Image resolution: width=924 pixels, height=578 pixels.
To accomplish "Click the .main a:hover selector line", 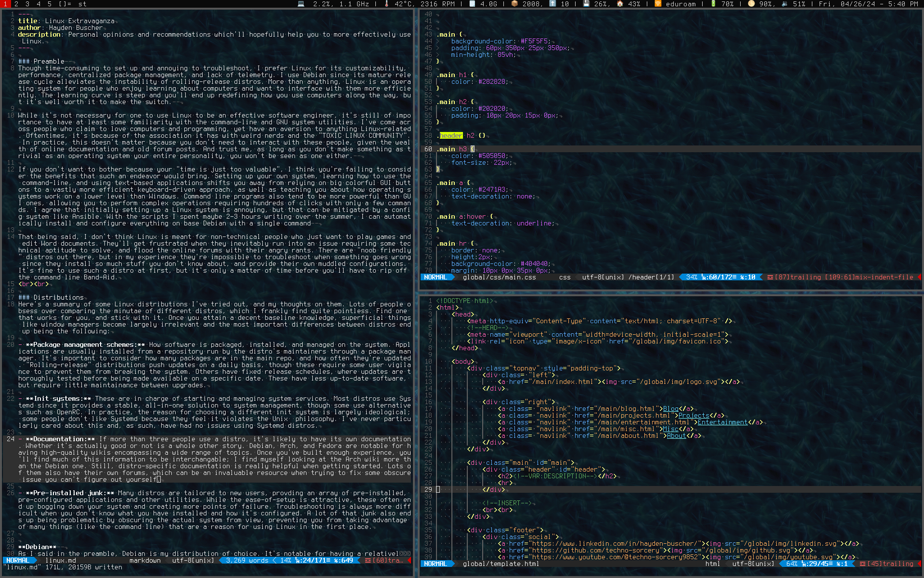I will [x=465, y=216].
